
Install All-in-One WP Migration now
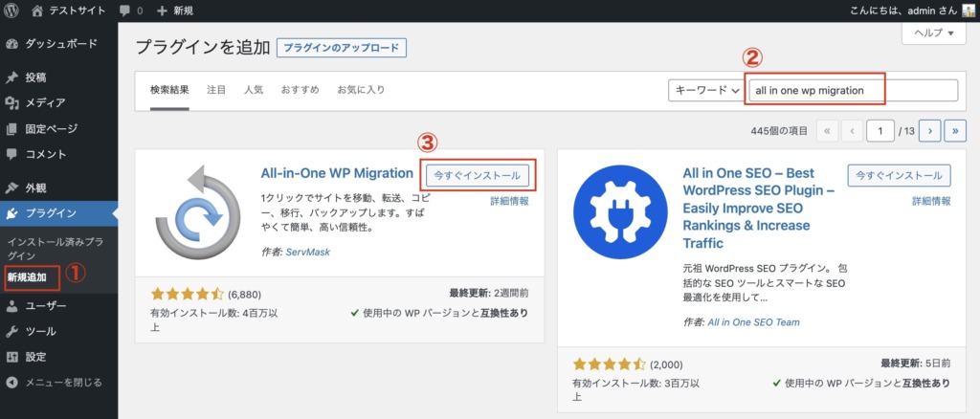tap(477, 175)
